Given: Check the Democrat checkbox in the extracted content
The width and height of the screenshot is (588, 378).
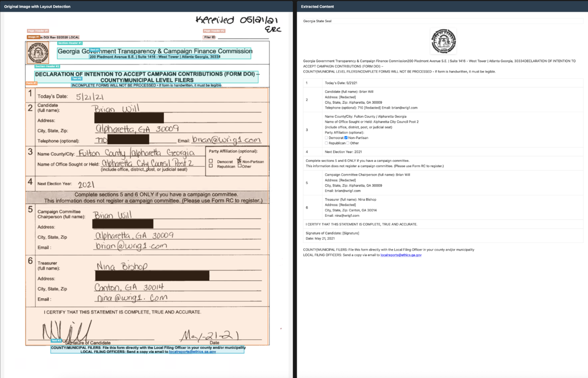Looking at the screenshot, I should click(326, 138).
